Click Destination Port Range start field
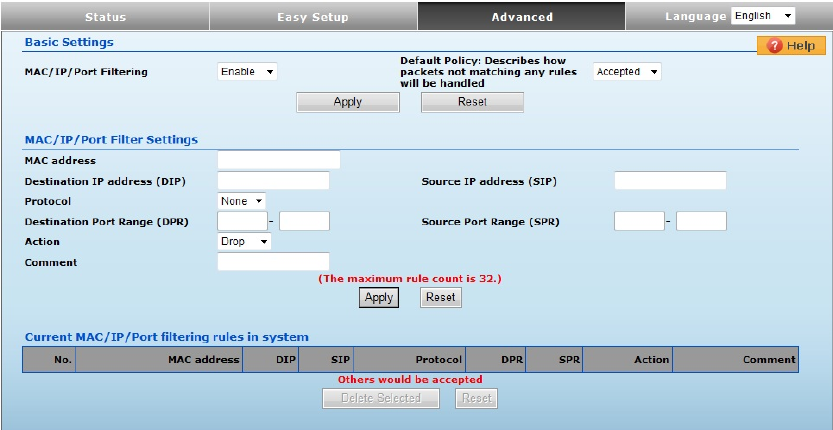 click(x=242, y=221)
